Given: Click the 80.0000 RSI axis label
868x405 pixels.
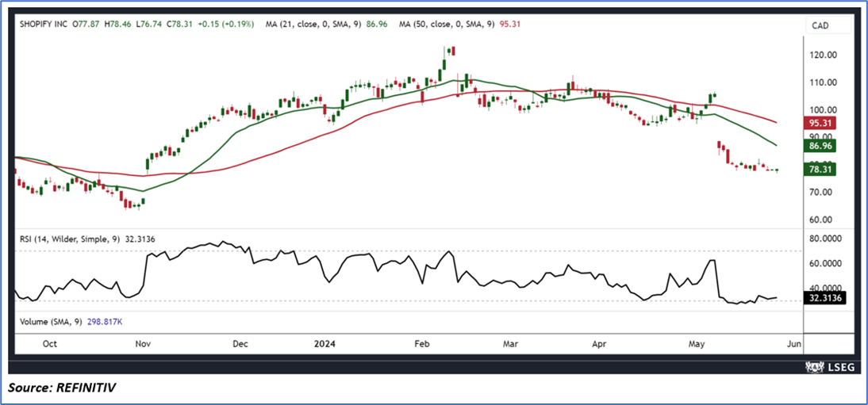Looking at the screenshot, I should tap(827, 239).
